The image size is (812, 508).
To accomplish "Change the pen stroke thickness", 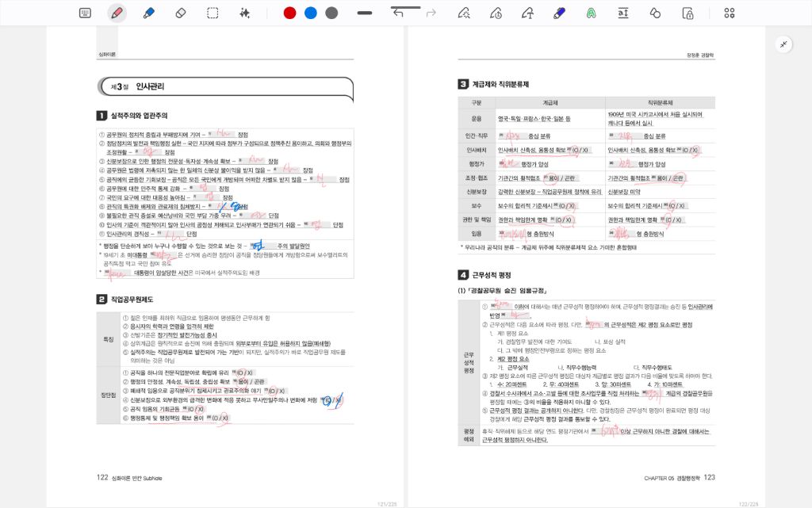I will [x=365, y=13].
